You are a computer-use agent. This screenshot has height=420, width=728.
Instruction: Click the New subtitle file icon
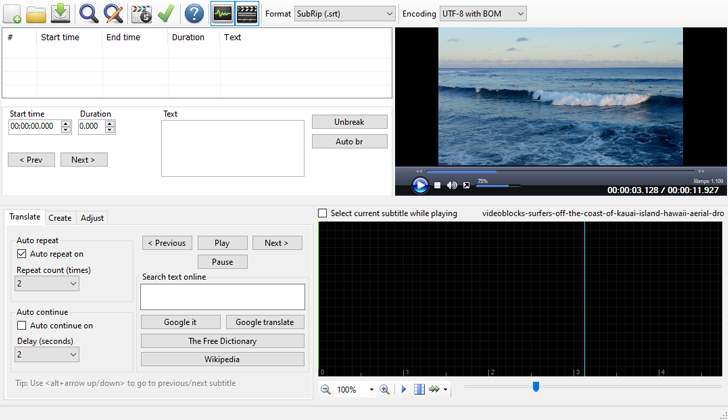coord(12,14)
